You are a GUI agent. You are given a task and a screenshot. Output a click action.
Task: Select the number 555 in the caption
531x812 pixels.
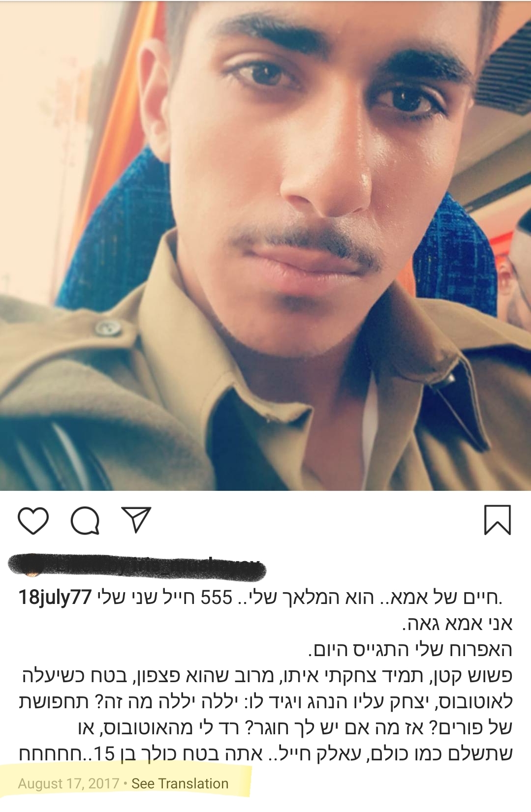click(215, 598)
